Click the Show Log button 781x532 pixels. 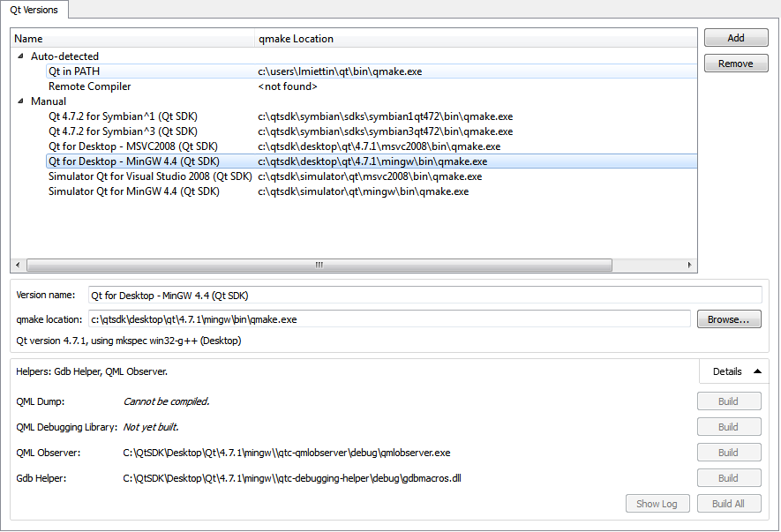(657, 504)
